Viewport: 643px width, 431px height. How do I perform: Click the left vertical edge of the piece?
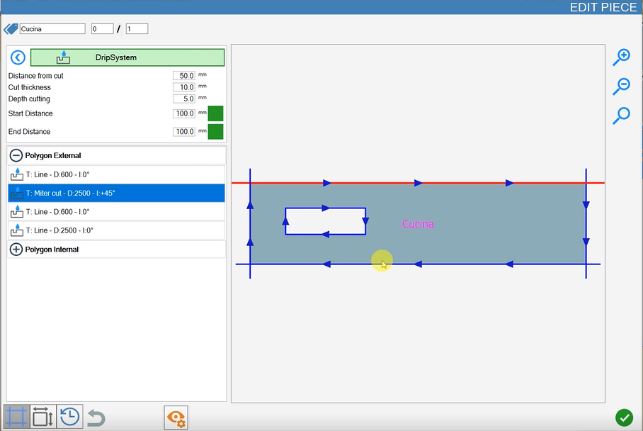click(x=250, y=223)
